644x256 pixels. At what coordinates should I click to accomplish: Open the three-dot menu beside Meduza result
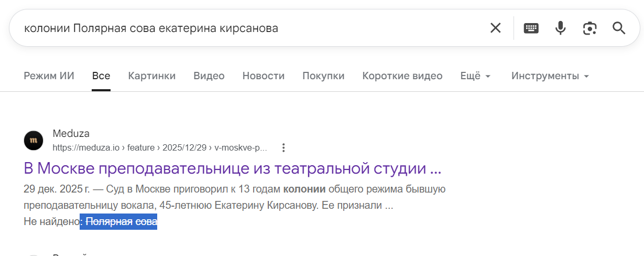283,147
